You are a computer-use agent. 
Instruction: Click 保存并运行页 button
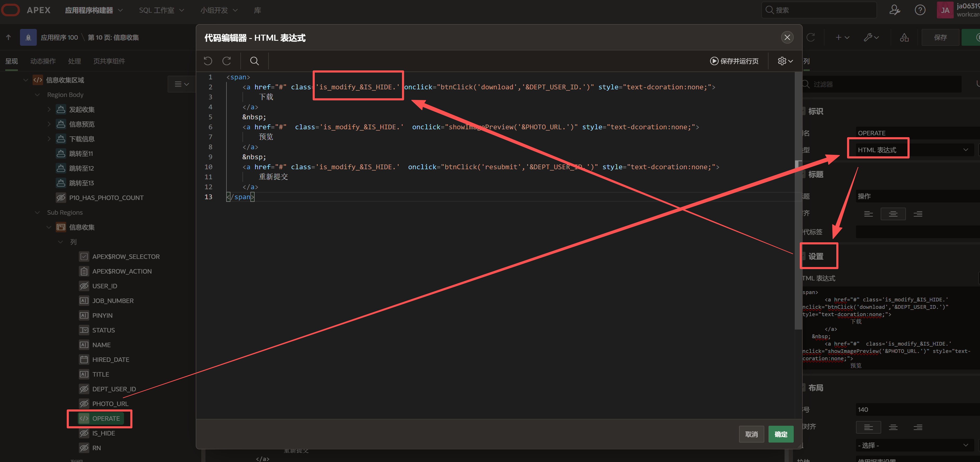734,61
